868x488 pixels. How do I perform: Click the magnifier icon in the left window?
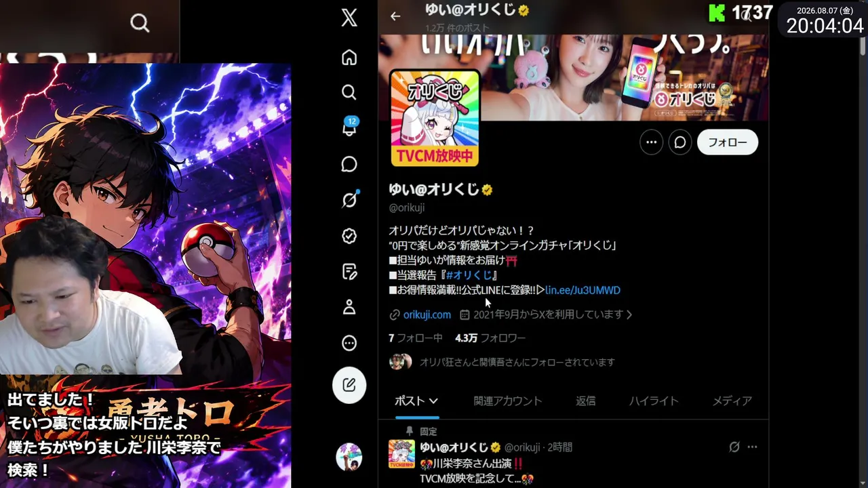pos(140,24)
